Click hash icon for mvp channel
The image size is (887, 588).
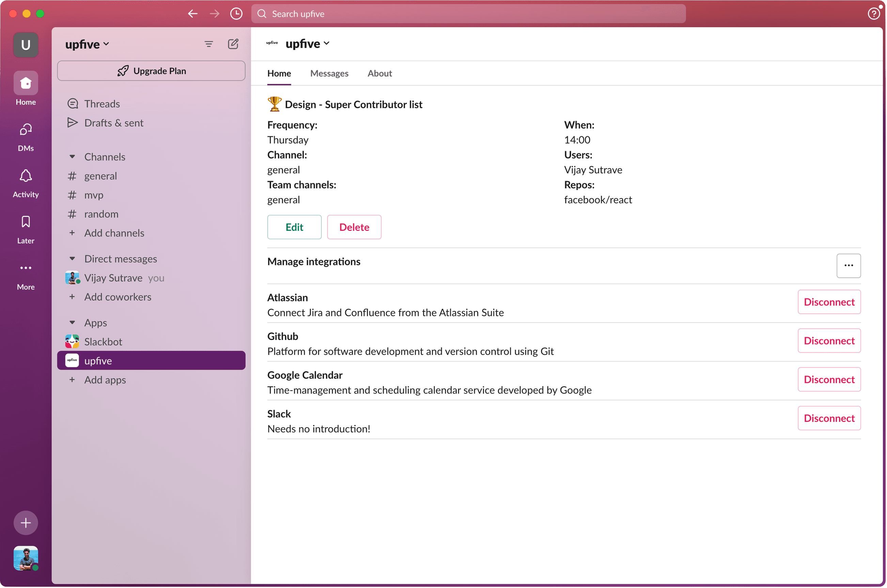72,195
